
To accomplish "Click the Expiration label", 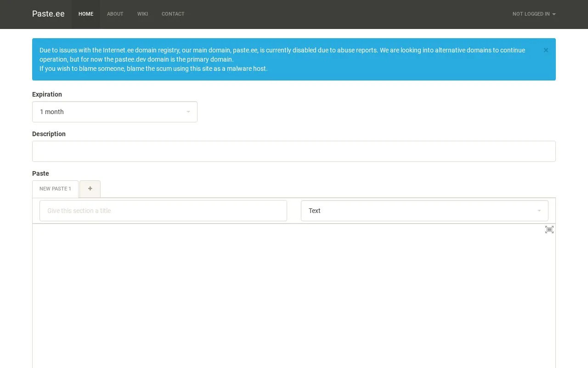I will 47,94.
